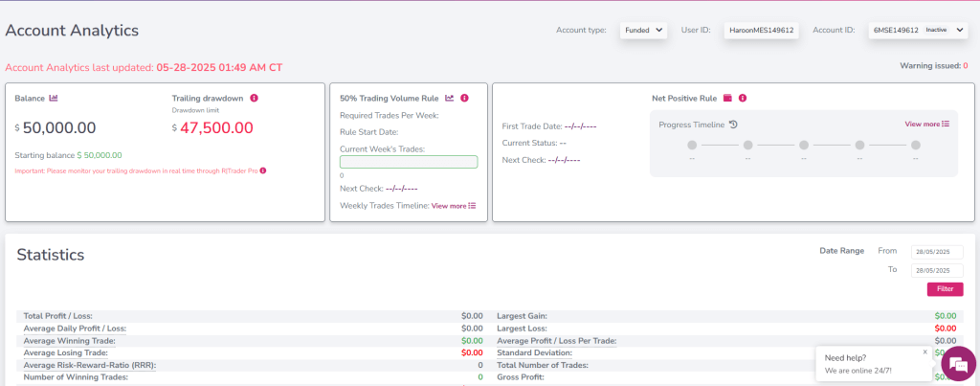Screen dimensions: 980x386
Task: Select the third Progress Timeline dot
Action: pyautogui.click(x=804, y=146)
